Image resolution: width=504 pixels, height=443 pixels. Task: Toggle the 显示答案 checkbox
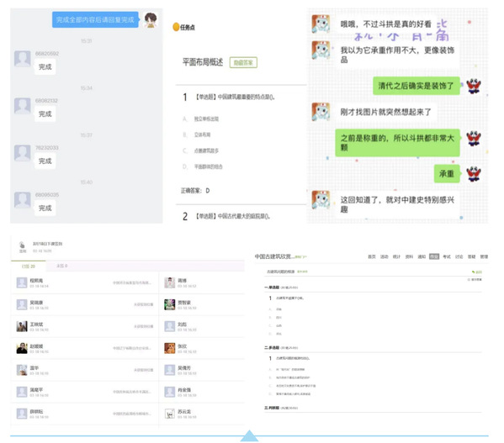click(x=469, y=280)
